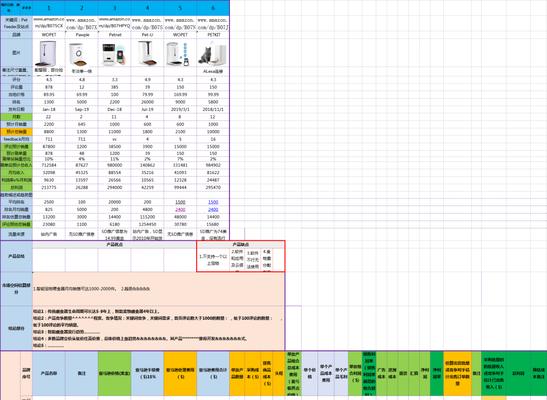This screenshot has height=400, width=547.
Task: Select the cell with value 712584
Action: [x=48, y=165]
